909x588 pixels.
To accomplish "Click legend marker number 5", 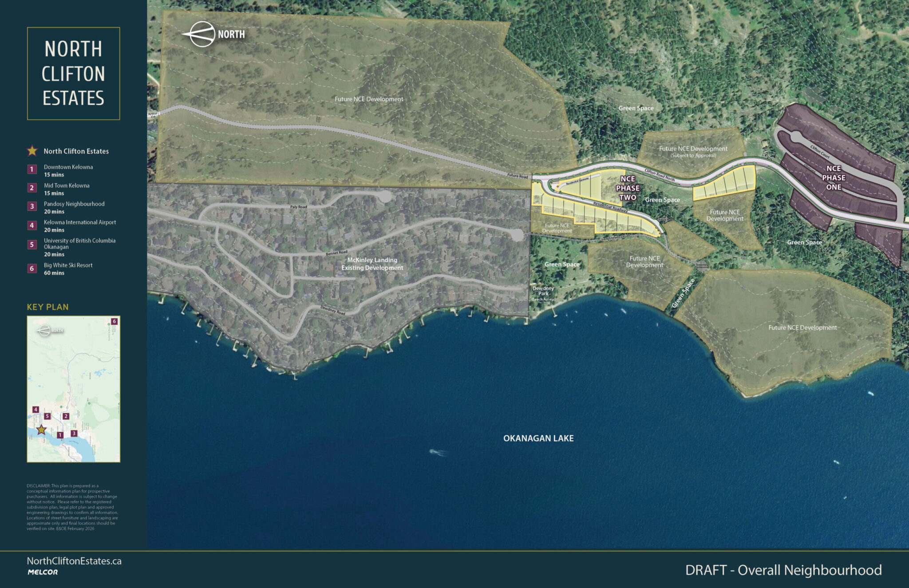I will click(x=32, y=245).
